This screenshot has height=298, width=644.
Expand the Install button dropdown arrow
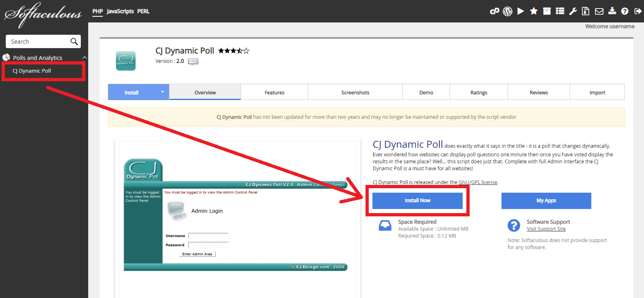(x=162, y=92)
